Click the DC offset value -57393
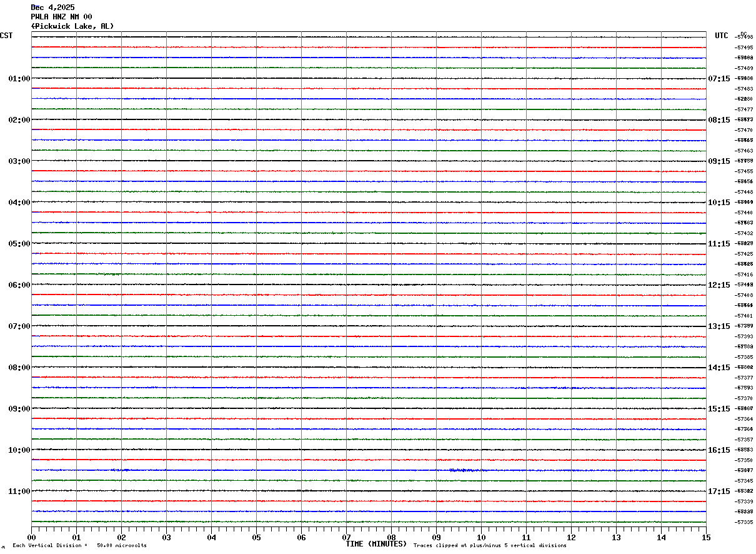756x554 pixels. click(x=744, y=336)
